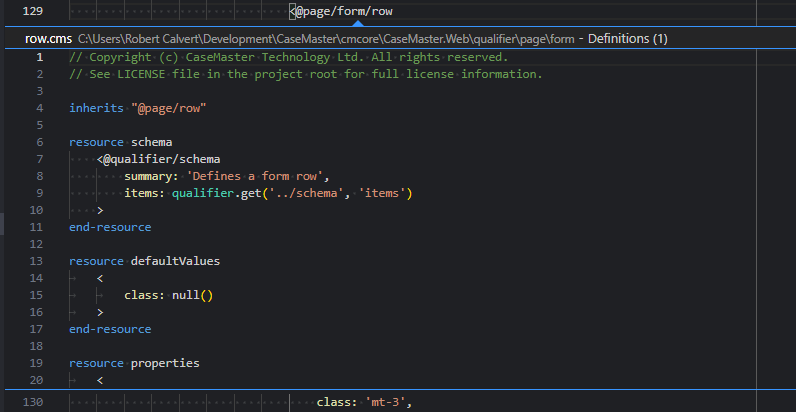
Task: Click line number 130 in the gutter
Action: click(33, 402)
